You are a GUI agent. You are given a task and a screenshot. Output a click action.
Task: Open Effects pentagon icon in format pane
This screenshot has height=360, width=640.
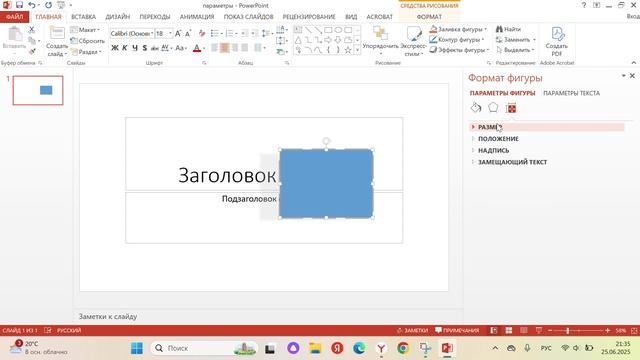click(493, 108)
